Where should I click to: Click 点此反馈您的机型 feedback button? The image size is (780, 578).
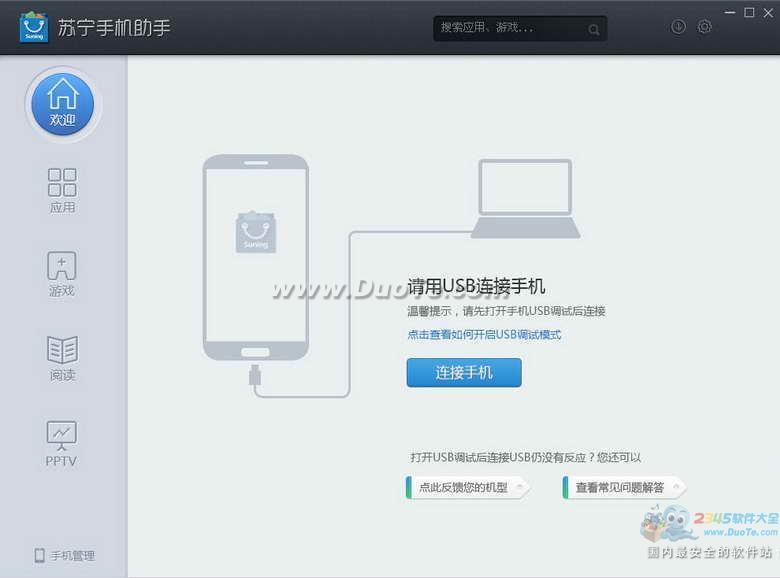pyautogui.click(x=467, y=488)
